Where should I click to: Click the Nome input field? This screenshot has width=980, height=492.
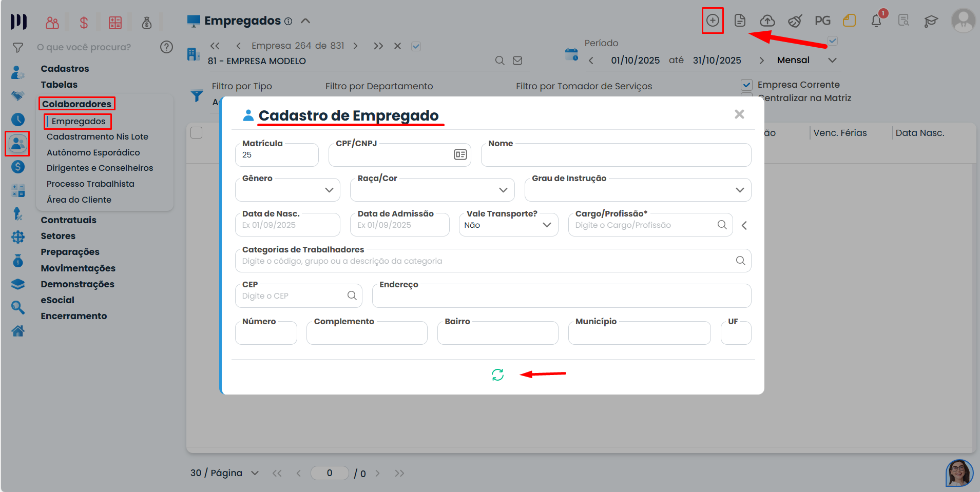point(616,155)
